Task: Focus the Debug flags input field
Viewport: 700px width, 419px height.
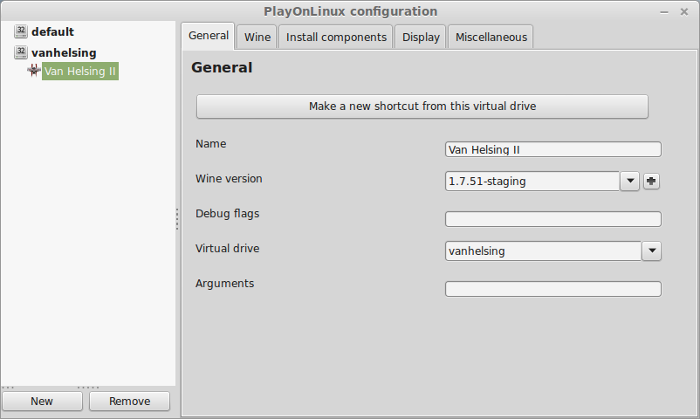Action: click(553, 219)
